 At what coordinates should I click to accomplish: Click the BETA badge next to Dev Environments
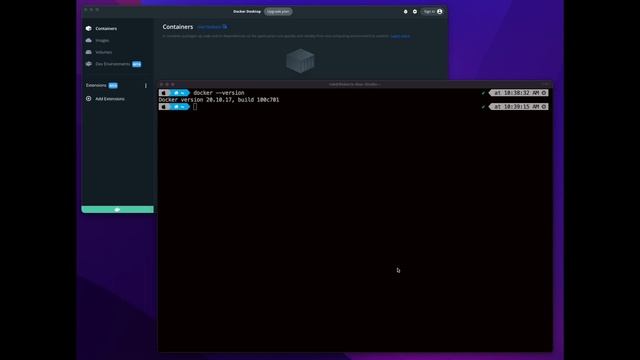coord(137,64)
